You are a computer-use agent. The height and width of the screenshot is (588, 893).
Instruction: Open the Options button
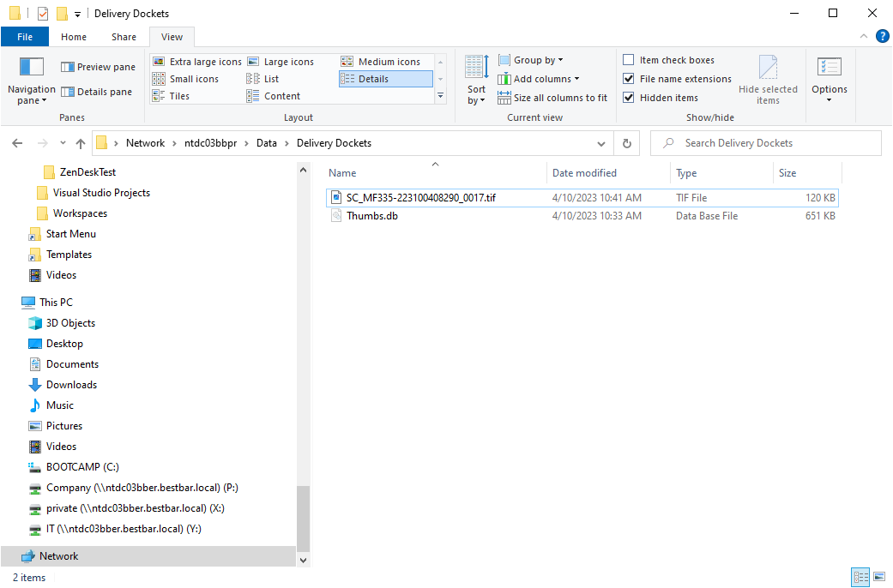click(829, 81)
